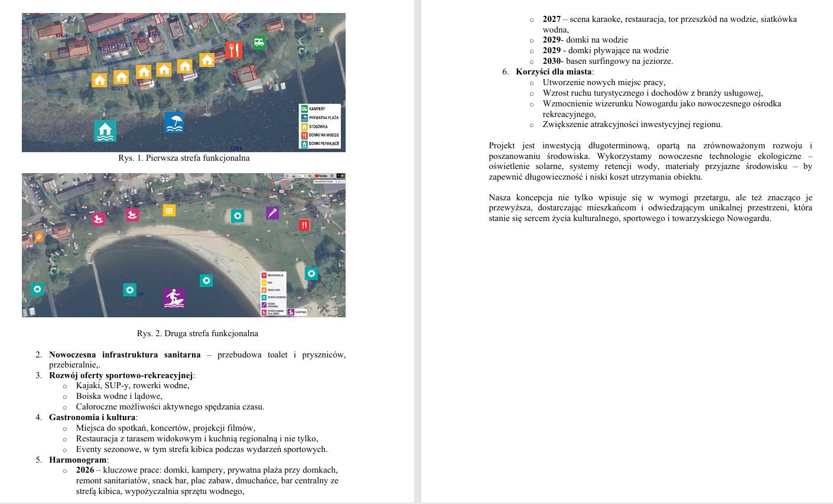Click the red restaurant icon on first map
Screen dimensions: 833x504
pos(233,50)
